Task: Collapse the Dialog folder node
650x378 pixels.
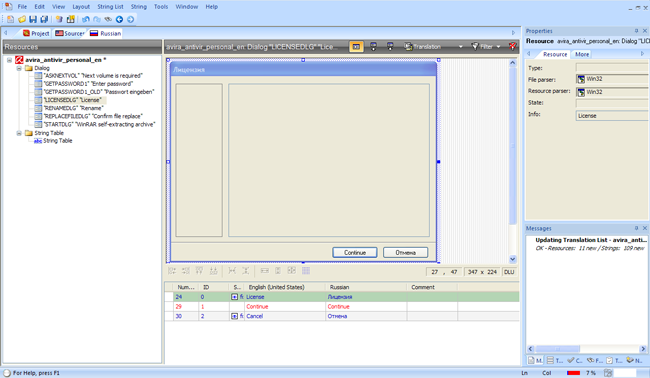Action: pos(19,68)
